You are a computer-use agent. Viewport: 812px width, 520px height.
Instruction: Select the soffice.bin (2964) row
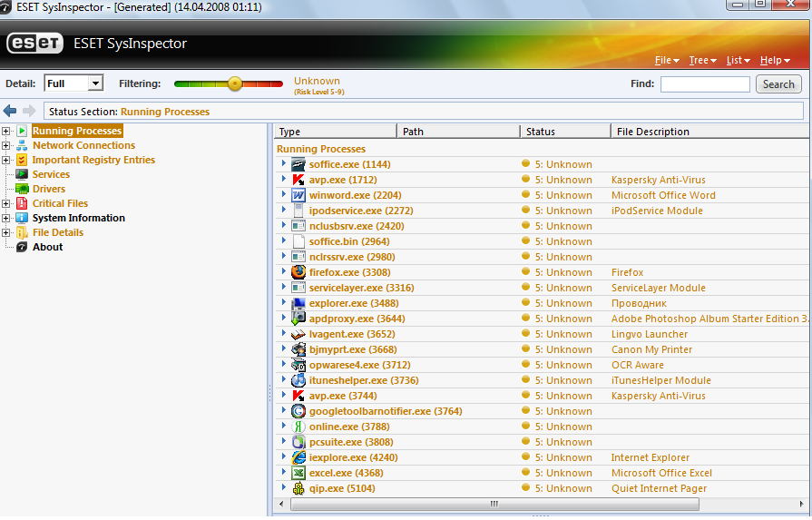coord(541,242)
